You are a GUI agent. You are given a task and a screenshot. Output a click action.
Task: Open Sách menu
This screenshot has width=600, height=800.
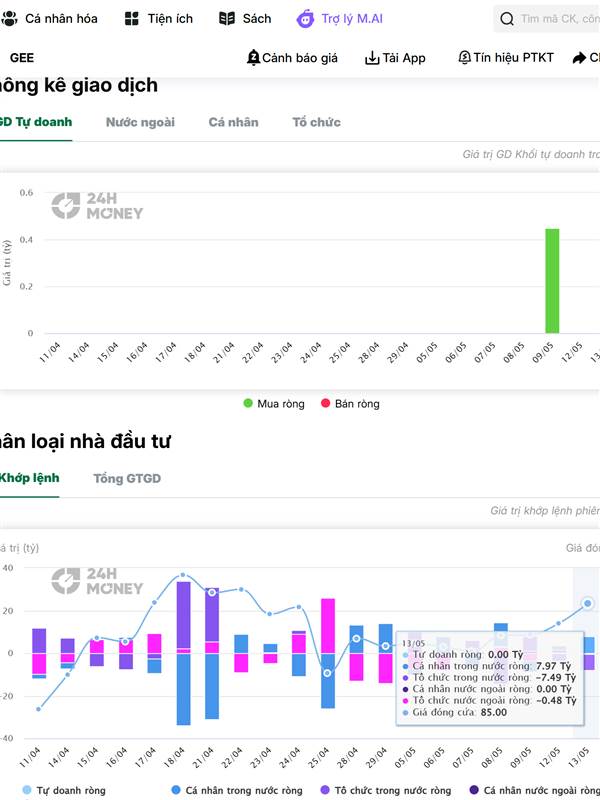coord(245,19)
